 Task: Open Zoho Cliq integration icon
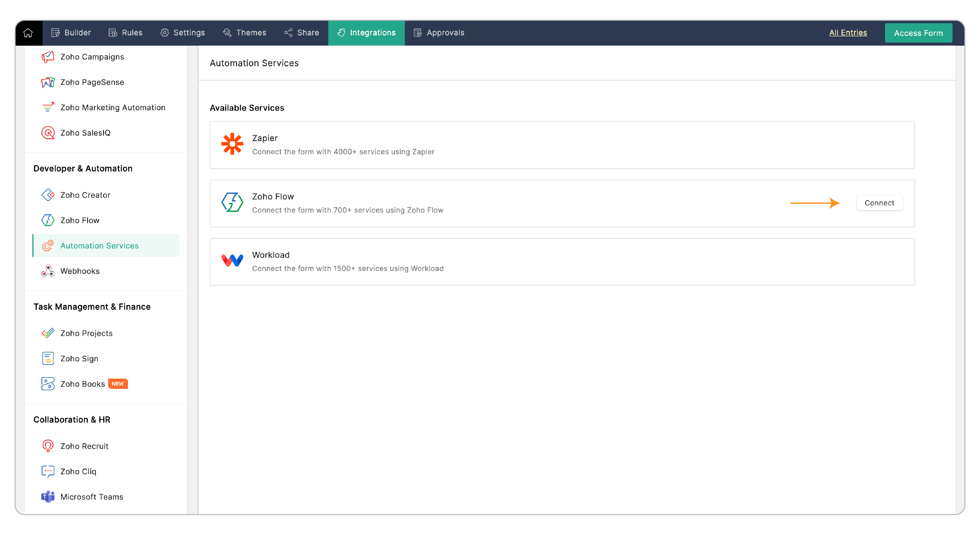click(48, 471)
